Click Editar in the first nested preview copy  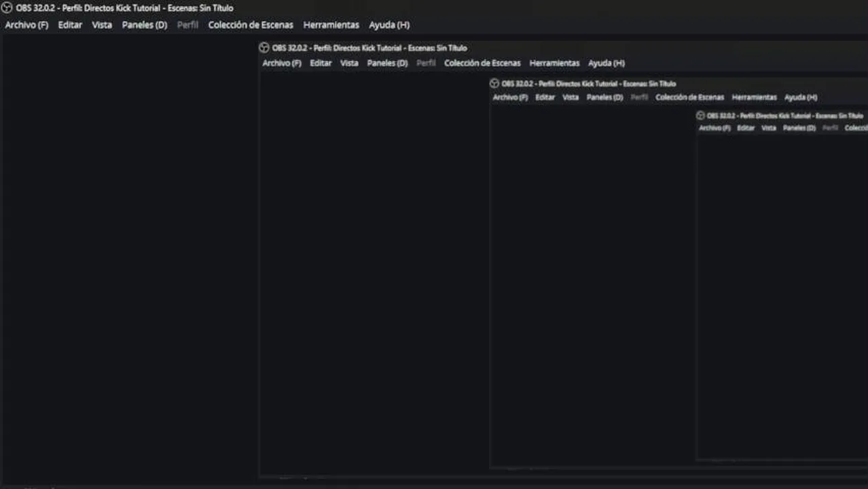coord(321,63)
